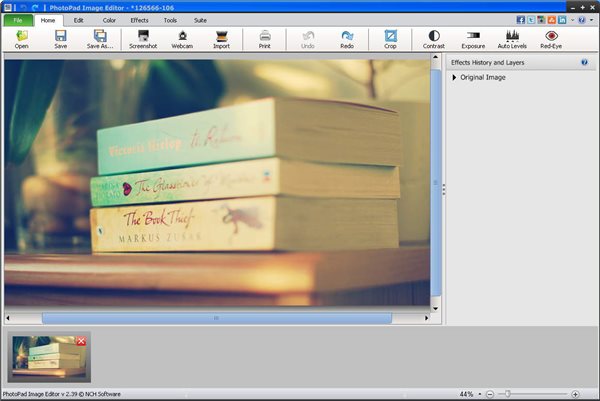Click the Undo toolbar icon
This screenshot has width=600, height=401.
click(x=308, y=39)
